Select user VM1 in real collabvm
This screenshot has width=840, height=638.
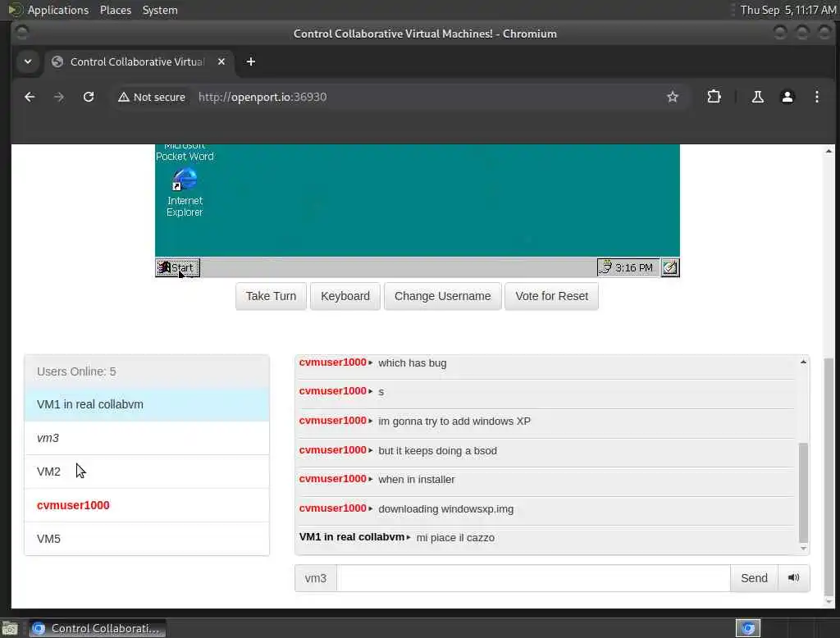(147, 404)
